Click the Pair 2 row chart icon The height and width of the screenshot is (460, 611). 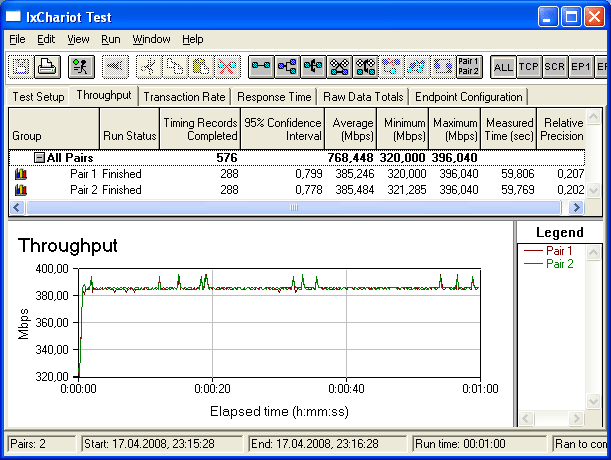(x=21, y=190)
